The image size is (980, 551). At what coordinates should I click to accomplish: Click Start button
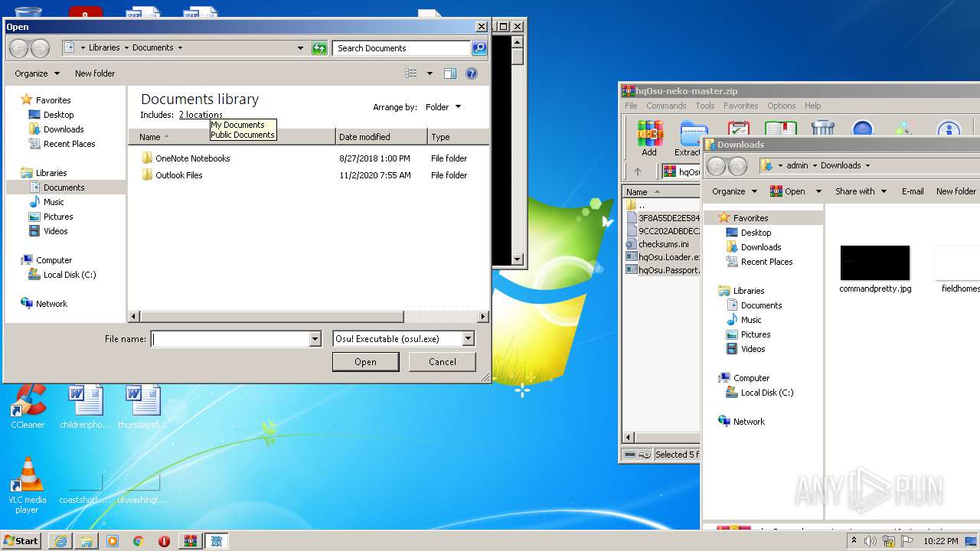click(x=21, y=541)
